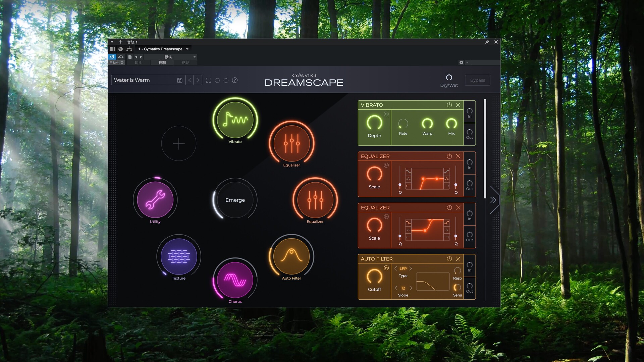Select the Chorus effect module
This screenshot has width=644, height=362.
[x=235, y=280]
